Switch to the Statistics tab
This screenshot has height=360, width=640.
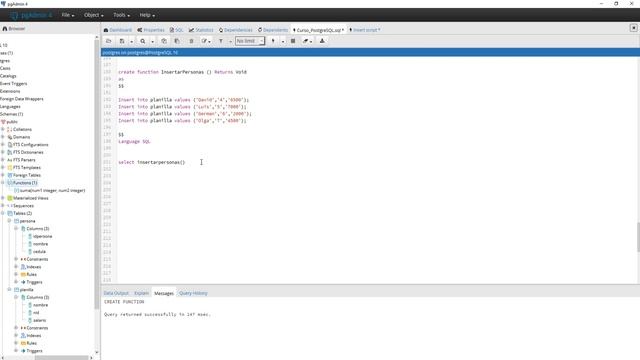201,30
